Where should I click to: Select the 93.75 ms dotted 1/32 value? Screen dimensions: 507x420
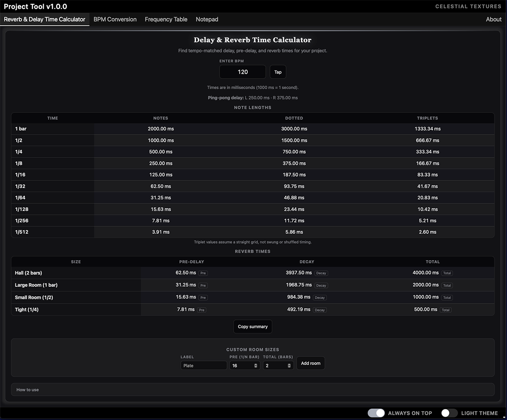pyautogui.click(x=294, y=186)
